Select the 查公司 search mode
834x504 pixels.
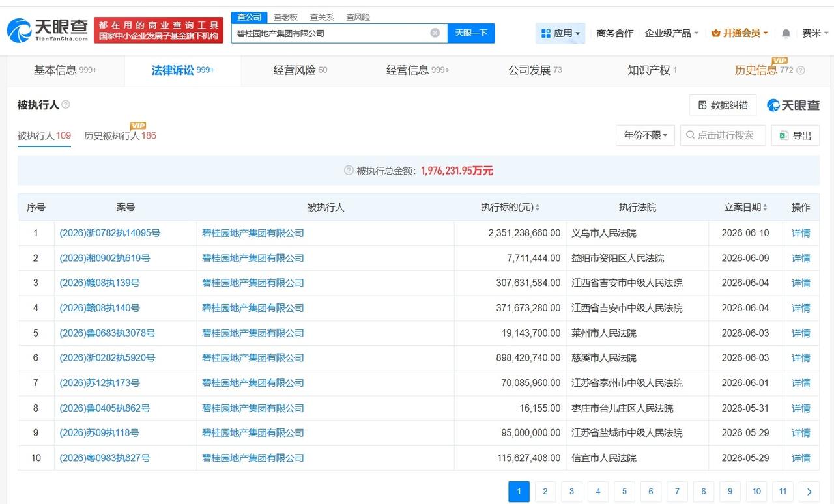coord(249,17)
